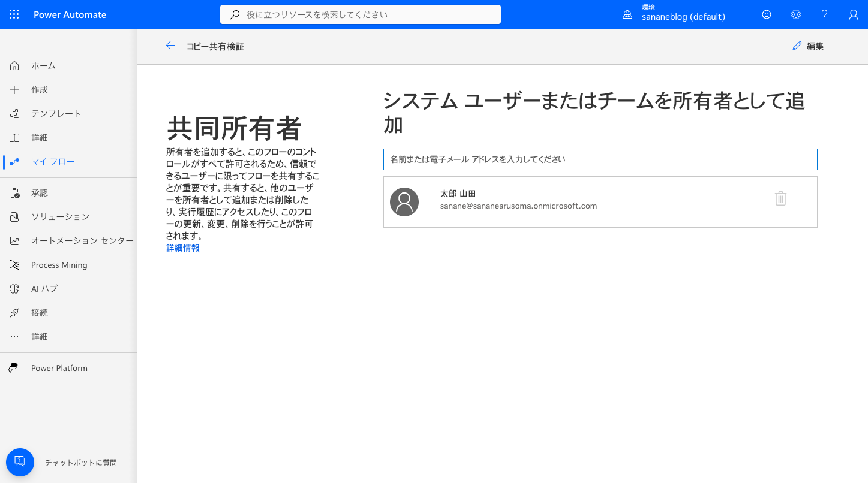
Task: Open the feedback smiley icon
Action: 767,14
